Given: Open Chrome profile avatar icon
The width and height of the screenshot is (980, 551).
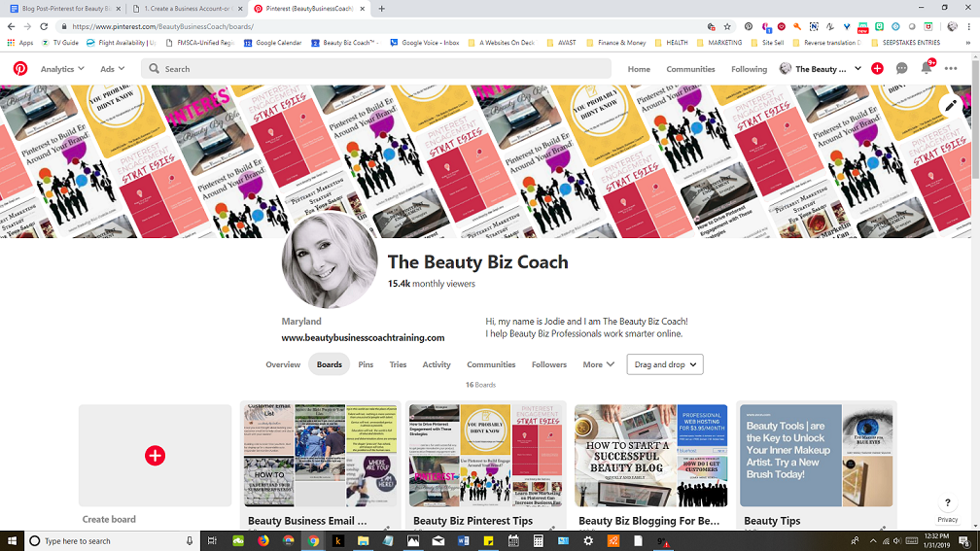Looking at the screenshot, I should (x=952, y=27).
